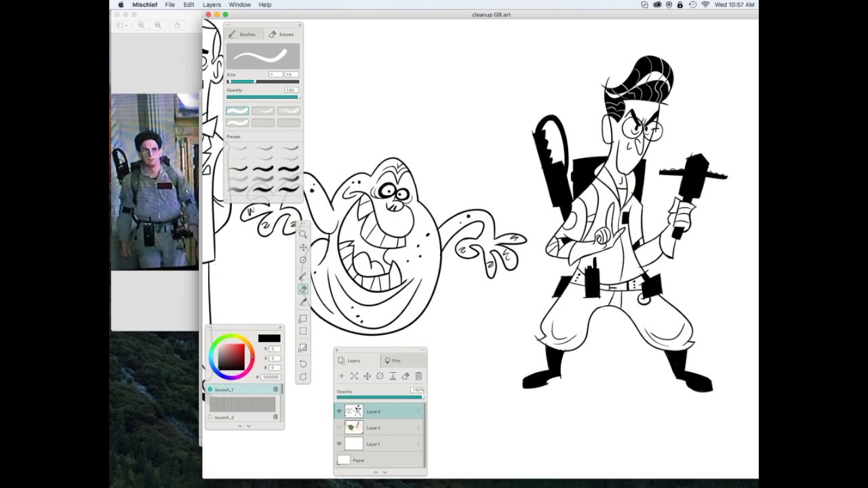Open the Window menu

[239, 5]
